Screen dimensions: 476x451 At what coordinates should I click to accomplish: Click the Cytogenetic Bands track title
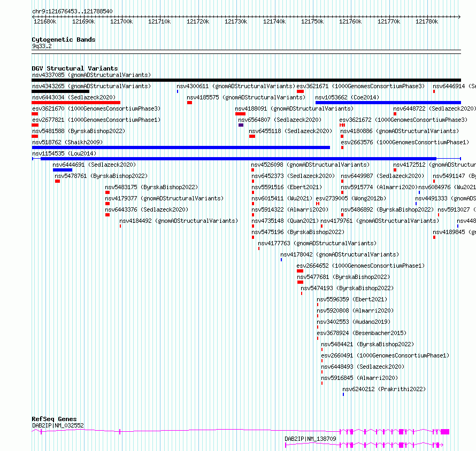coord(64,40)
